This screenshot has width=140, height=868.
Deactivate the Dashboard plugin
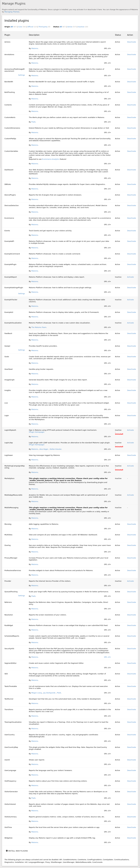click(131, 170)
